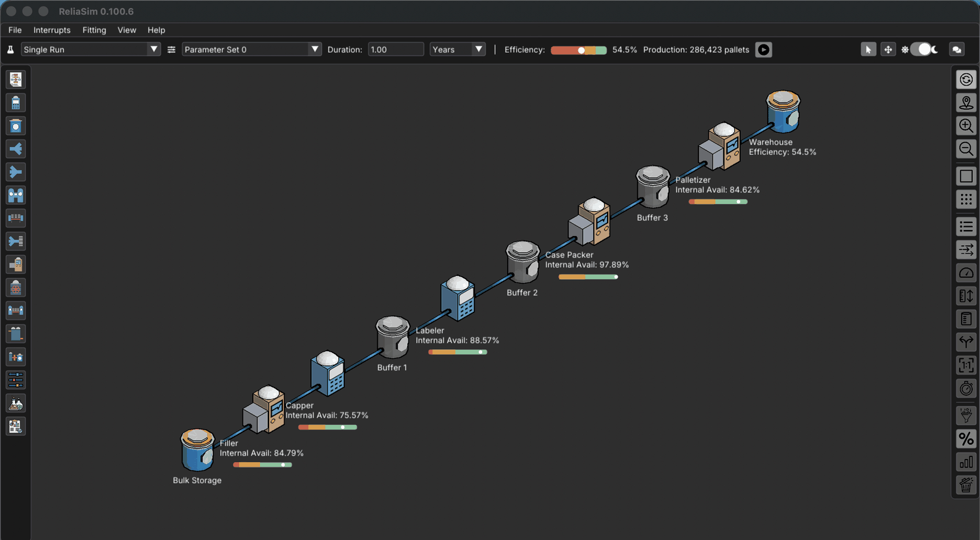Click the dotted grid icon
This screenshot has height=540, width=980.
click(x=966, y=199)
